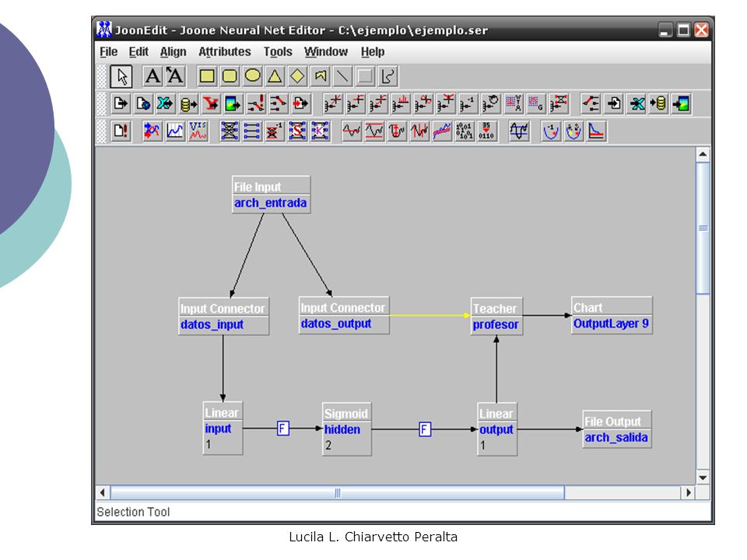Select the bent Polyline connection tool
The height and width of the screenshot is (560, 747).
point(388,76)
